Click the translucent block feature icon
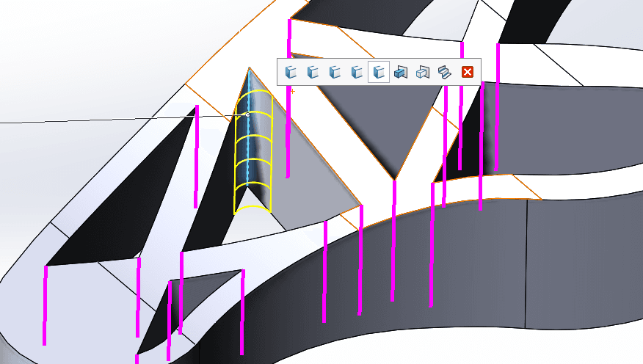 (423, 72)
